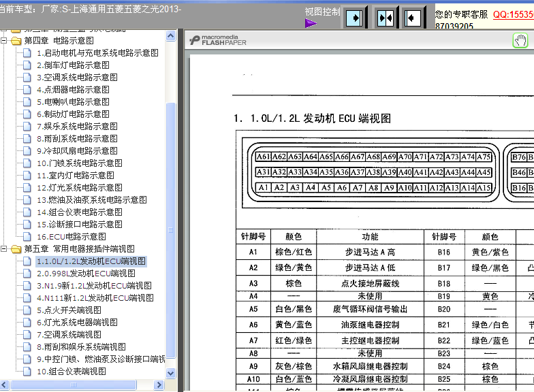Screen dimensions: 534x392
Task: Open 8.雨刮和娱乐系统端视图
Action: pyautogui.click(x=81, y=347)
